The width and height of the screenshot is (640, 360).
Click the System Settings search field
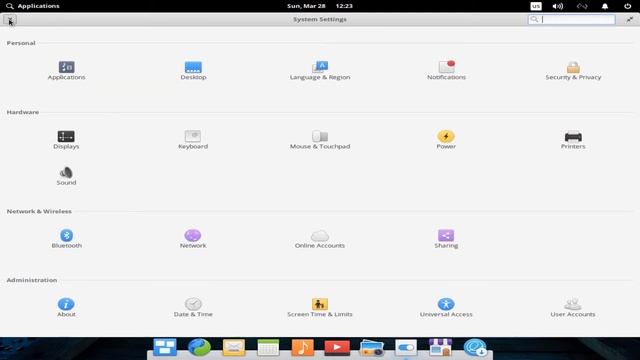click(571, 19)
